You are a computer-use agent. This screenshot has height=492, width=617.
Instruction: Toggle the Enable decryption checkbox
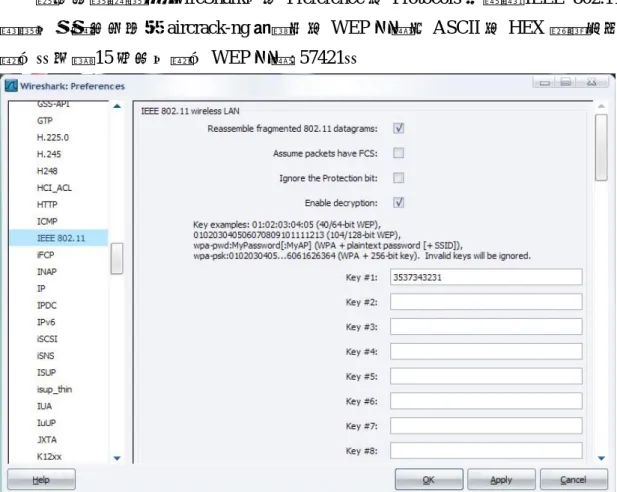(x=399, y=203)
